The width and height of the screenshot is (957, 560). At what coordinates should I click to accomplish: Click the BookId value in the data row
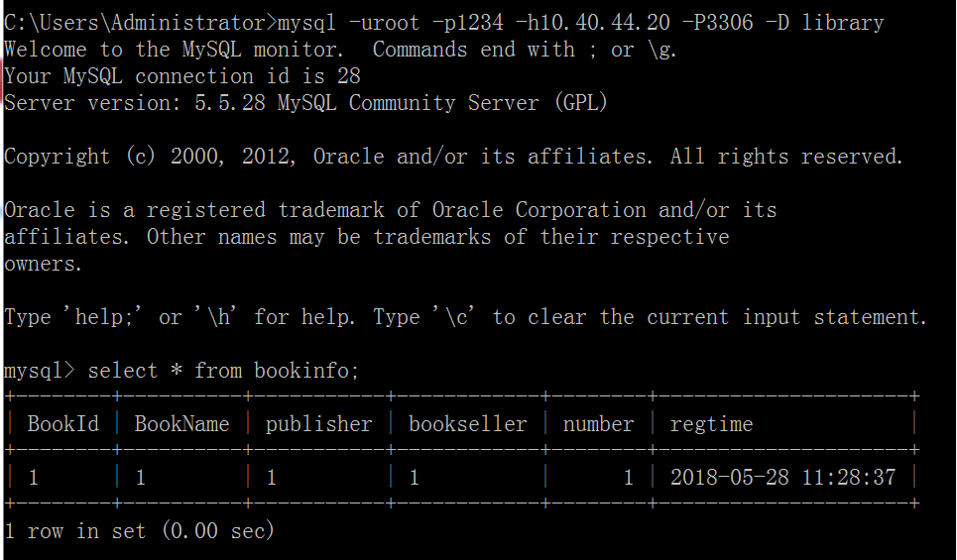(x=34, y=478)
